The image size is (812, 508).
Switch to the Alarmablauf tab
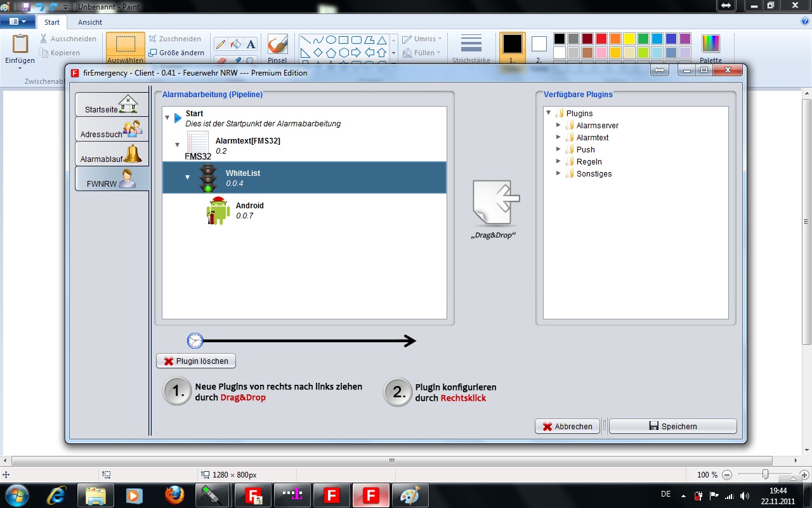[112, 154]
